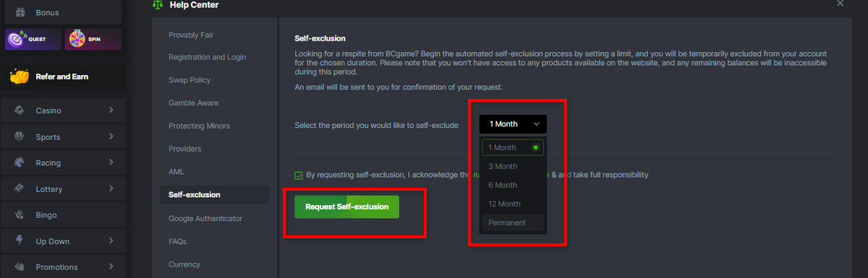The height and width of the screenshot is (278, 868).
Task: Open the self-exclusion period dropdown
Action: point(513,124)
